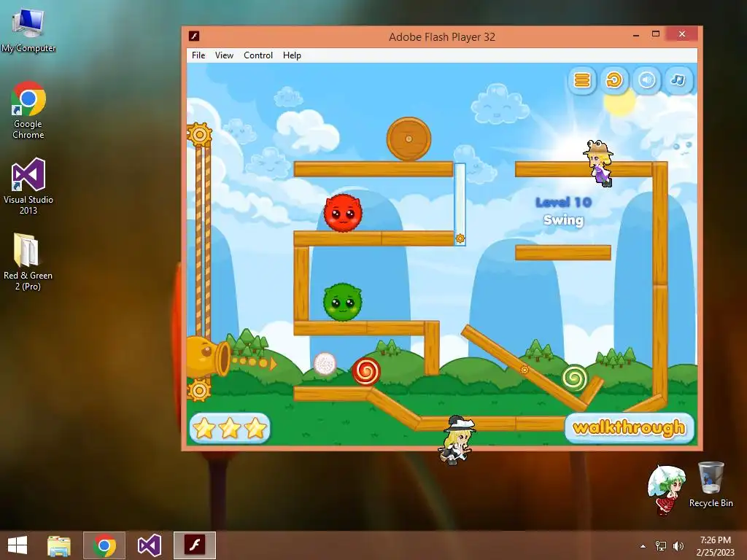Switch to Flash Player taskbar button
The height and width of the screenshot is (560, 747).
[194, 545]
